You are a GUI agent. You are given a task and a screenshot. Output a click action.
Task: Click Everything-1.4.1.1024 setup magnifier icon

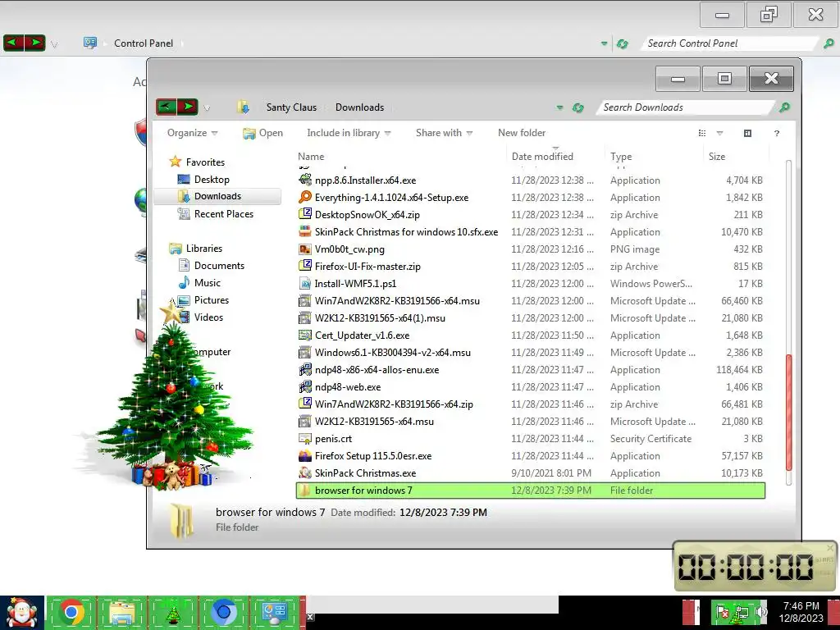click(x=305, y=197)
